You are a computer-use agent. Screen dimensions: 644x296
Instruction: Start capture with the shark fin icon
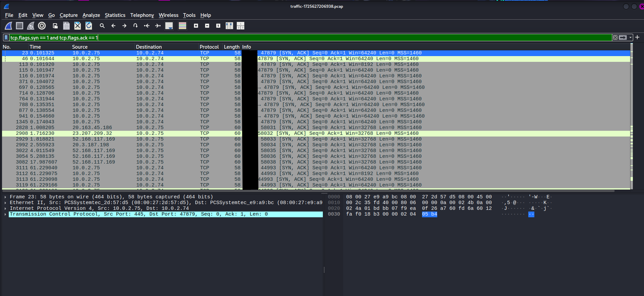click(x=8, y=26)
